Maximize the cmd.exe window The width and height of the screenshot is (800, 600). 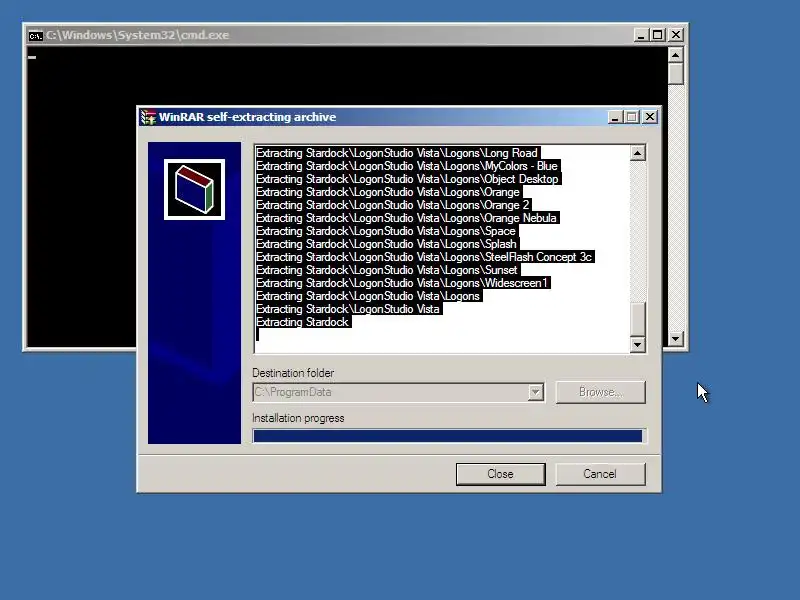pyautogui.click(x=658, y=35)
